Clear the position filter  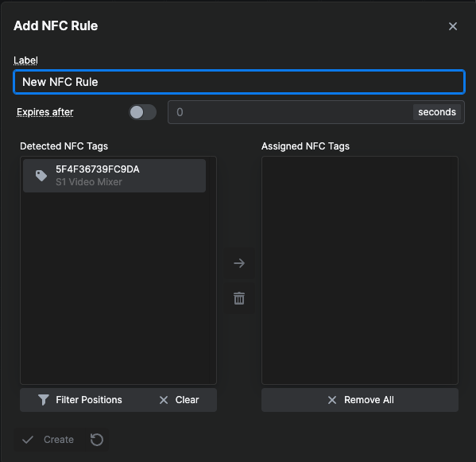coord(179,400)
